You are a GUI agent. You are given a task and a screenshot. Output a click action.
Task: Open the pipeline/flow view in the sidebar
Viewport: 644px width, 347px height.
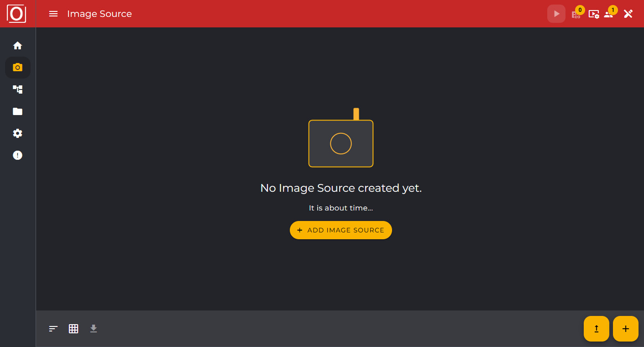pyautogui.click(x=17, y=89)
